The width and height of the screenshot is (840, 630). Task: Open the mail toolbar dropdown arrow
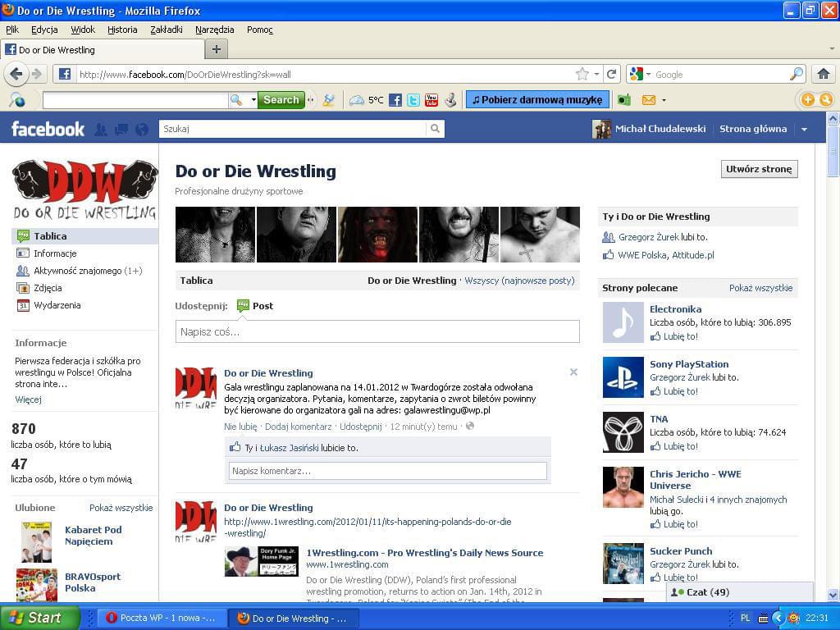(664, 100)
